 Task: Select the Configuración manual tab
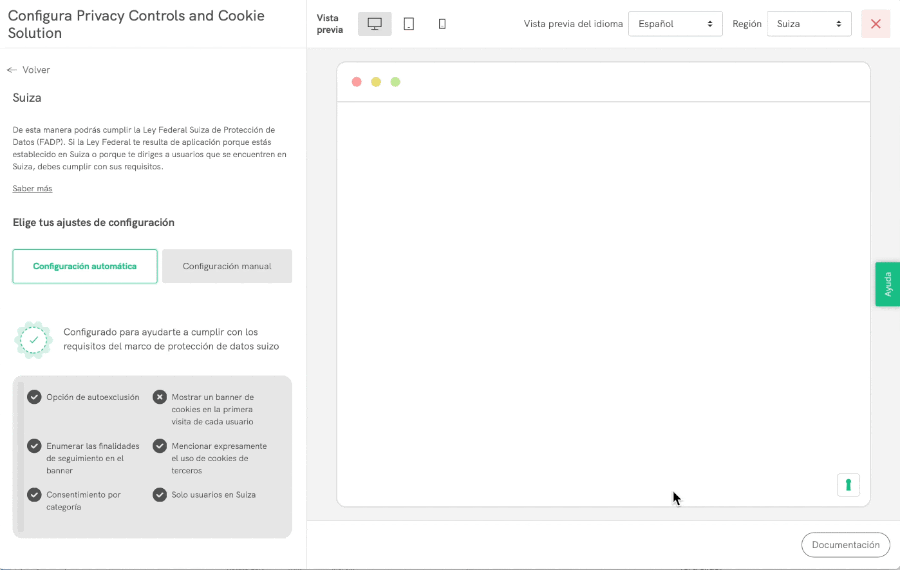pos(227,267)
